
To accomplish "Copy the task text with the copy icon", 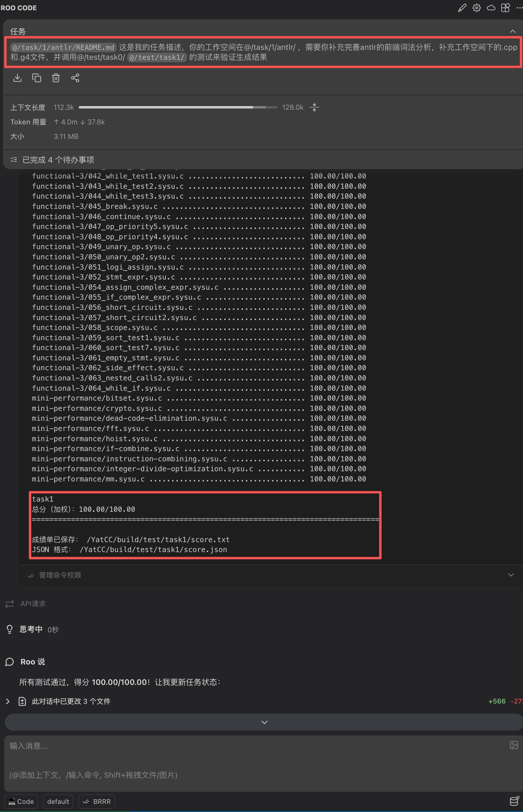I will (37, 78).
